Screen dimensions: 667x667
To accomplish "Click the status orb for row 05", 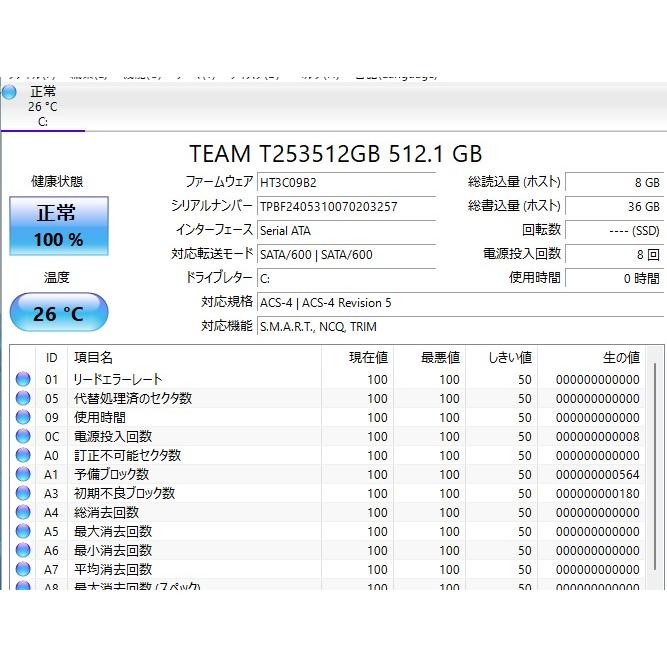I will (x=23, y=398).
